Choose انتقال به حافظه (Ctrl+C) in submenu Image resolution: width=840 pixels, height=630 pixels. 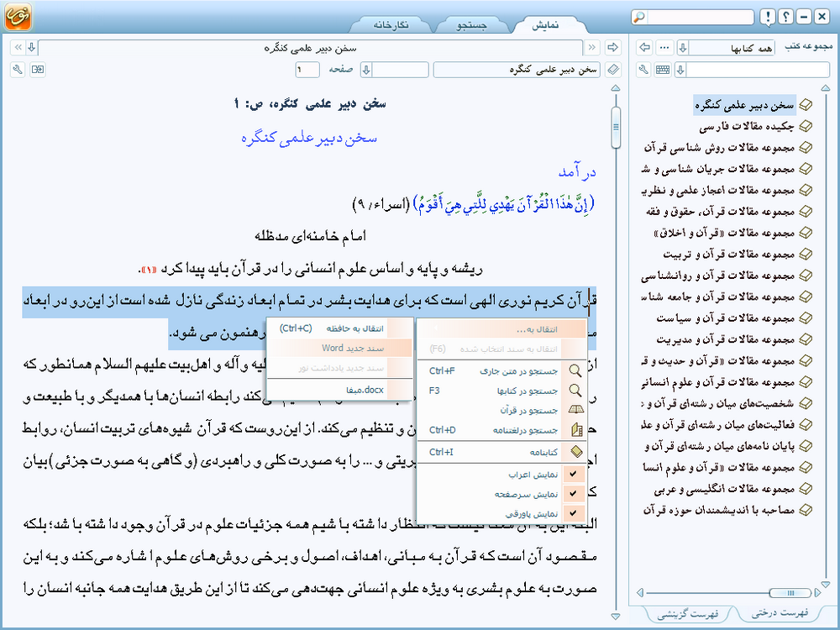tap(339, 328)
